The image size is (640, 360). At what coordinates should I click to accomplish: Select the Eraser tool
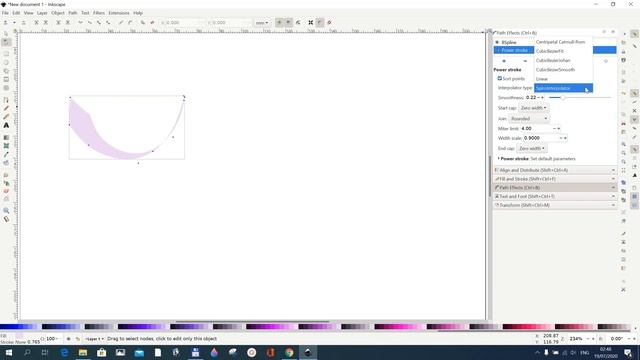coord(6,191)
